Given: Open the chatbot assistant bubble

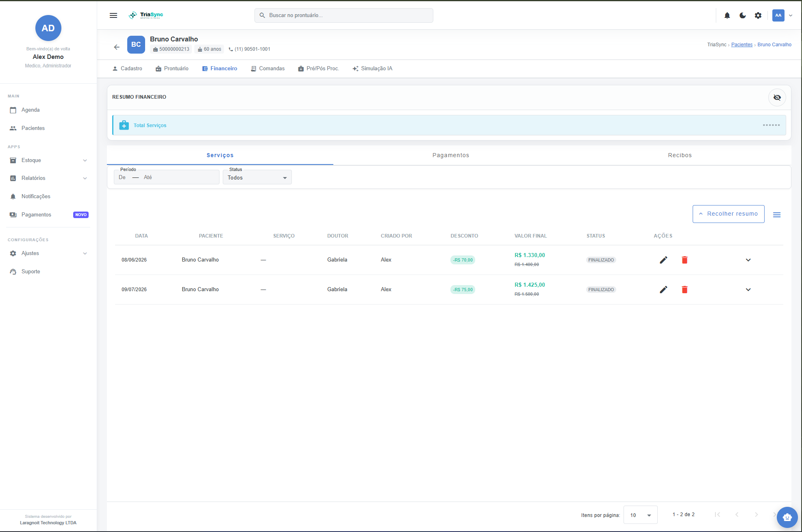Looking at the screenshot, I should click(x=787, y=517).
